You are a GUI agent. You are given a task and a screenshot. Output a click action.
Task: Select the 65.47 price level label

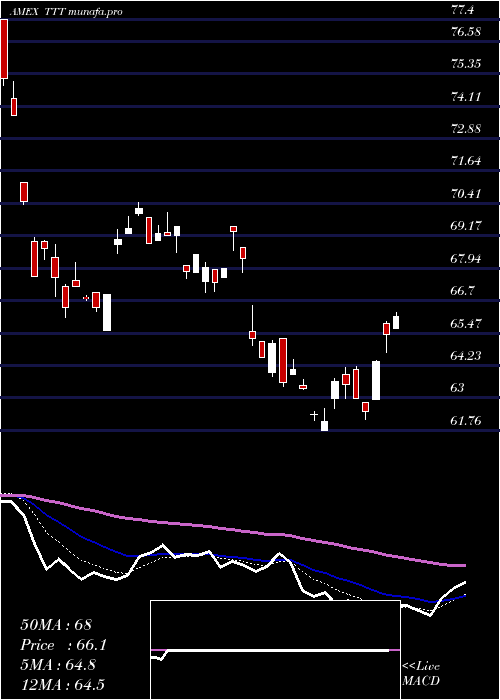466,323
